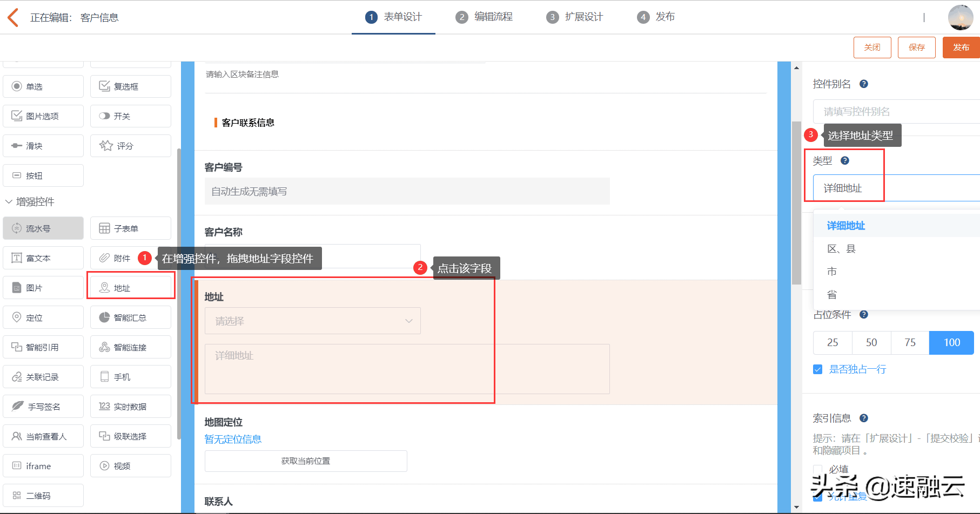The image size is (980, 514).
Task: Click the 详细地址 text area
Action: [407, 369]
